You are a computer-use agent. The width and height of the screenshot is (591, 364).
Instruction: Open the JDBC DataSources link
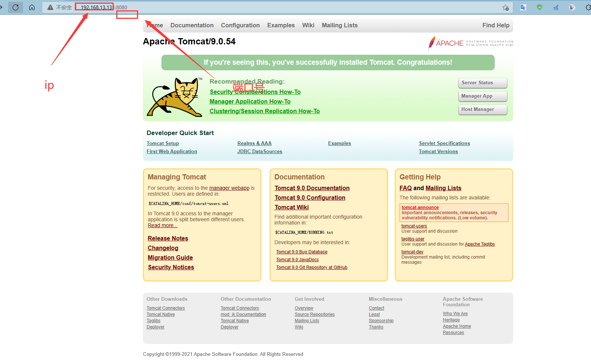click(260, 151)
